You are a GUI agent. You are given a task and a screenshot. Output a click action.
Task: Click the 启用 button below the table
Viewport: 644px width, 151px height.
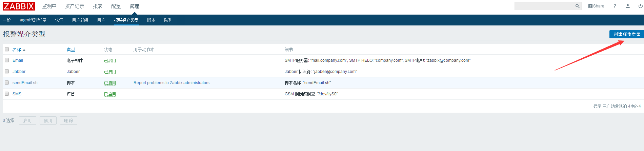[x=27, y=120]
